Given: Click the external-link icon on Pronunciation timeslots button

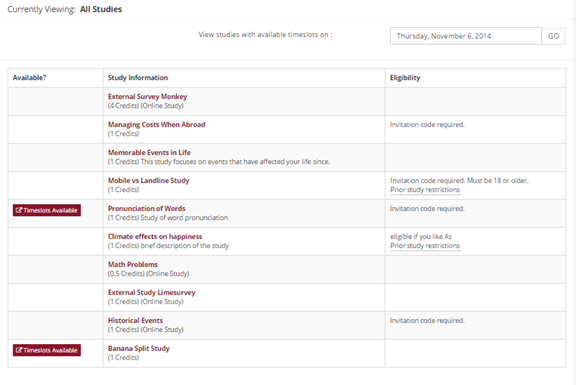Looking at the screenshot, I should coord(19,210).
